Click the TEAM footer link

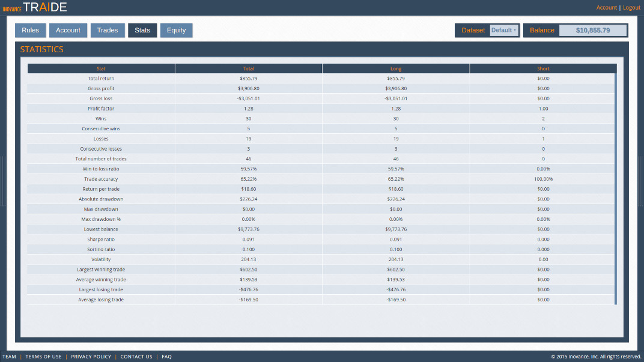click(x=10, y=356)
